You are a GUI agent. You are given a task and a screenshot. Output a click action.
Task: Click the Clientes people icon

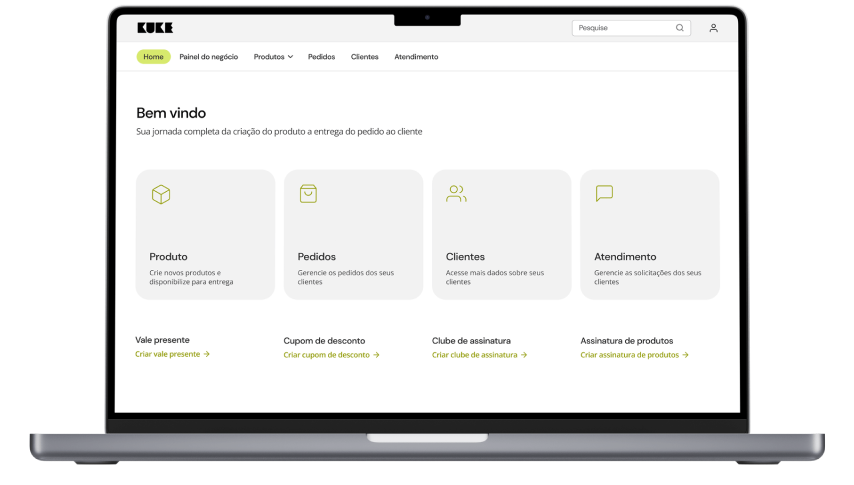(x=456, y=194)
